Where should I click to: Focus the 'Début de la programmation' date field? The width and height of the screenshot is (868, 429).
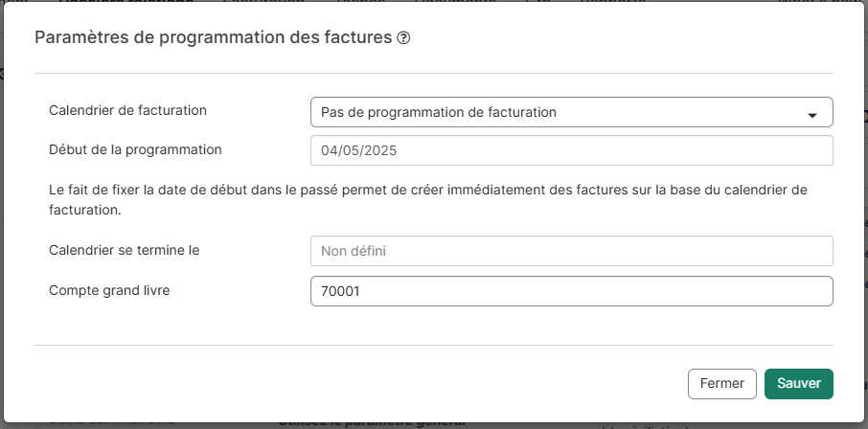pos(571,150)
